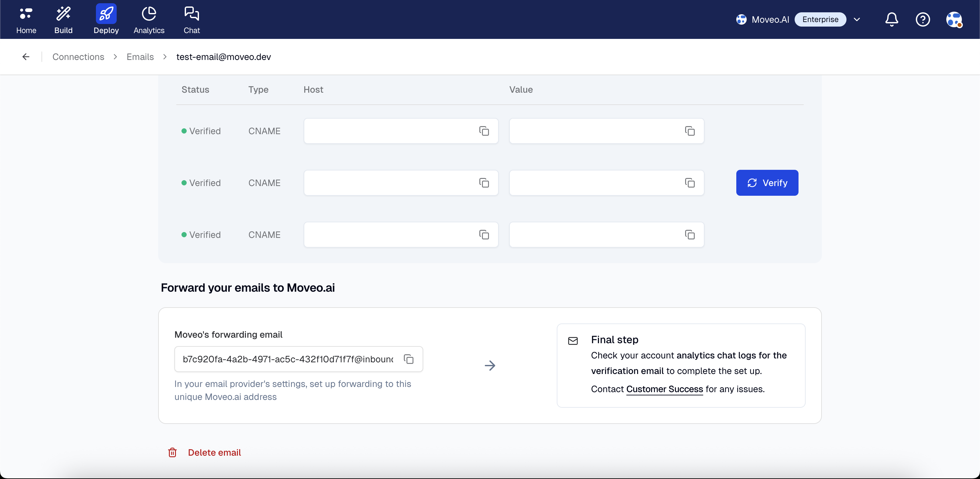
Task: Open the Customer Success link
Action: [x=665, y=389]
